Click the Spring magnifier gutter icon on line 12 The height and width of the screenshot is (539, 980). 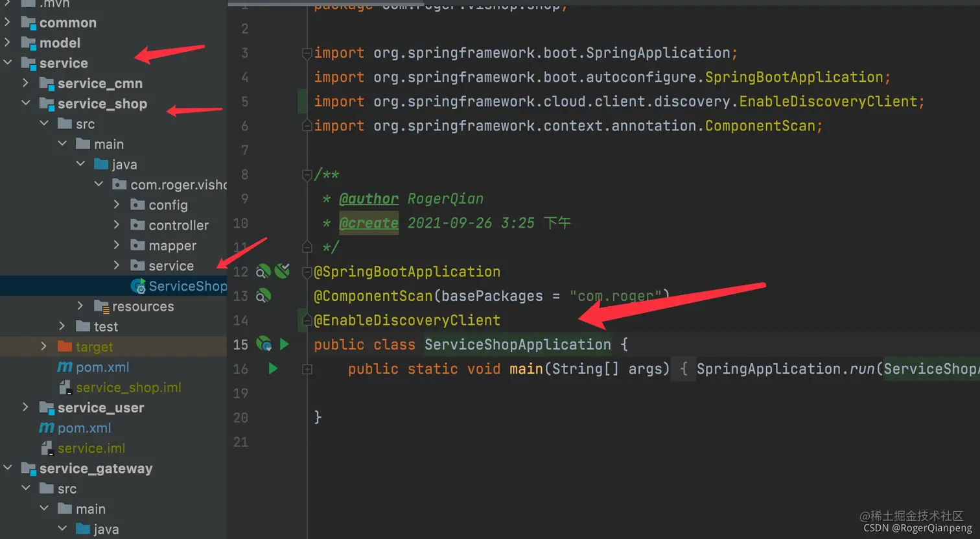(262, 272)
